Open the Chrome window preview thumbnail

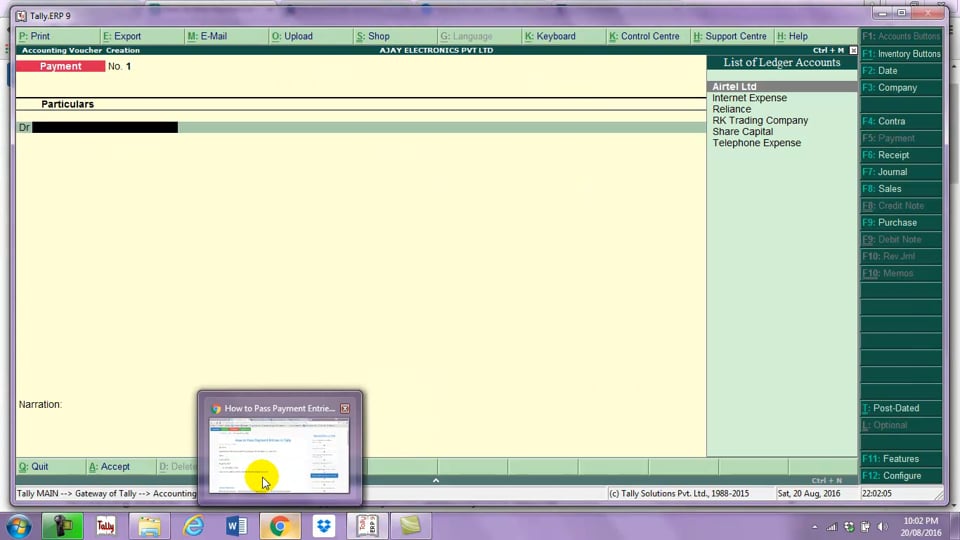[279, 456]
